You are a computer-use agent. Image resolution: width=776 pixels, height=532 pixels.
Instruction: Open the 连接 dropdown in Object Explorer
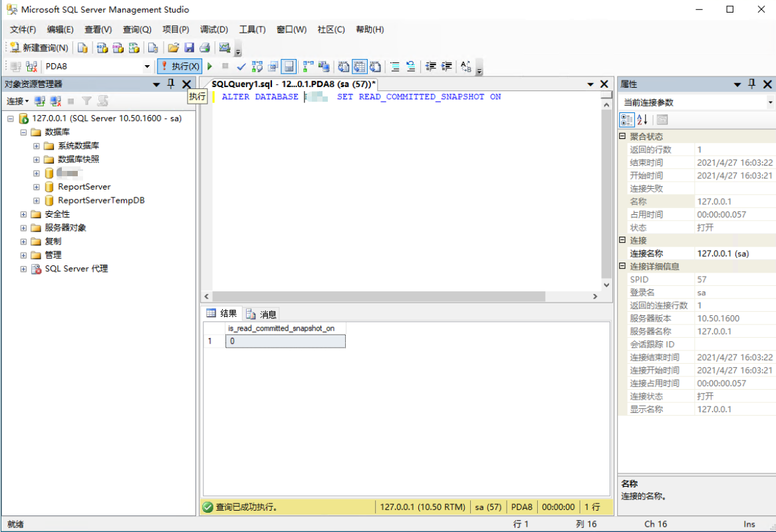click(17, 101)
